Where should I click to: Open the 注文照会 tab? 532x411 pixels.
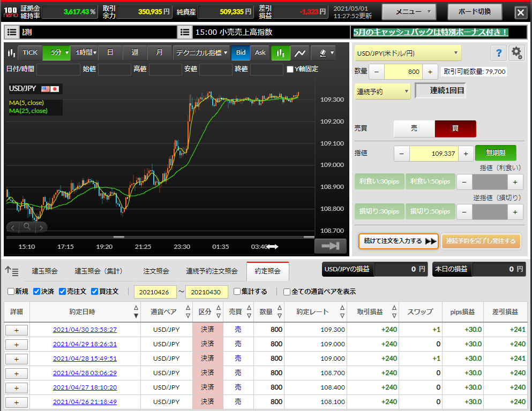tap(156, 271)
